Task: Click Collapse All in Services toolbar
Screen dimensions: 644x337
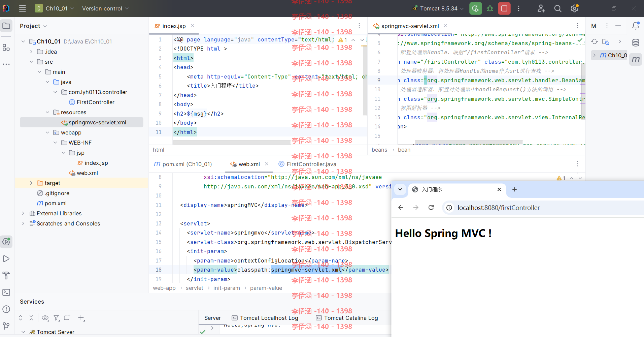Action: click(x=31, y=318)
